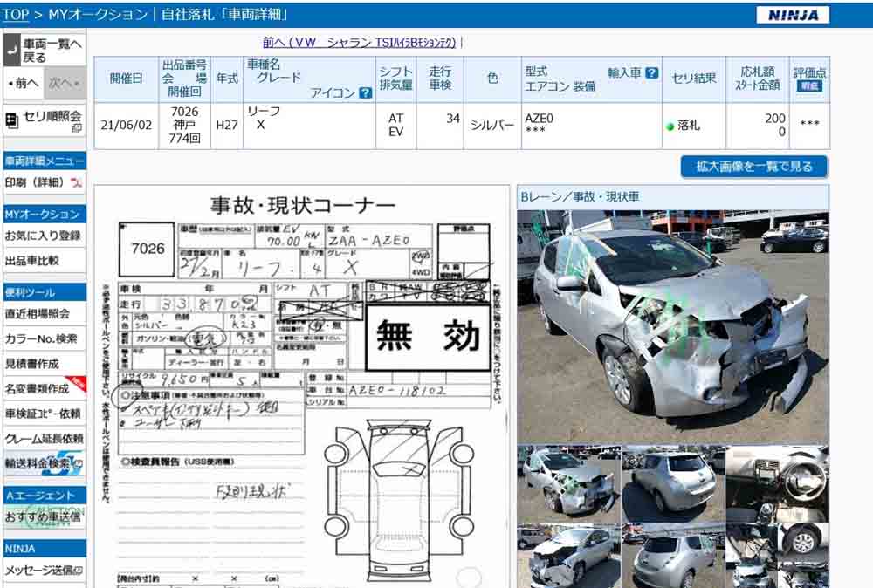Open the first-row interior steering wheel thumbnail
Screen dimensions: 873x588
point(777,484)
